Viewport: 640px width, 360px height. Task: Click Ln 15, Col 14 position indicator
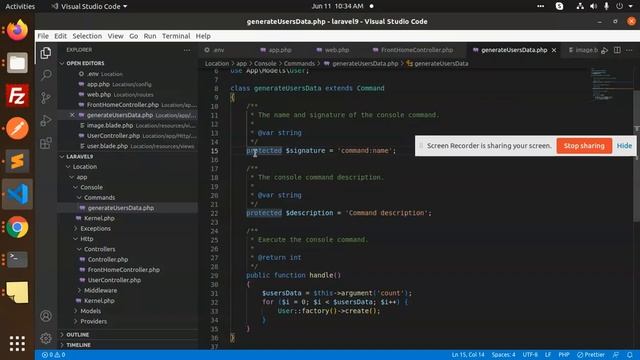(468, 355)
